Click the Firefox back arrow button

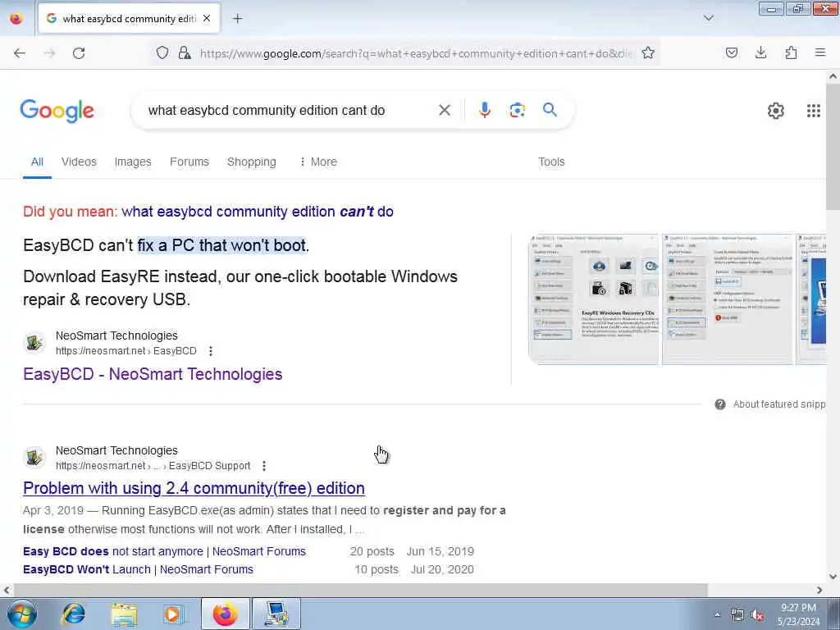[20, 52]
